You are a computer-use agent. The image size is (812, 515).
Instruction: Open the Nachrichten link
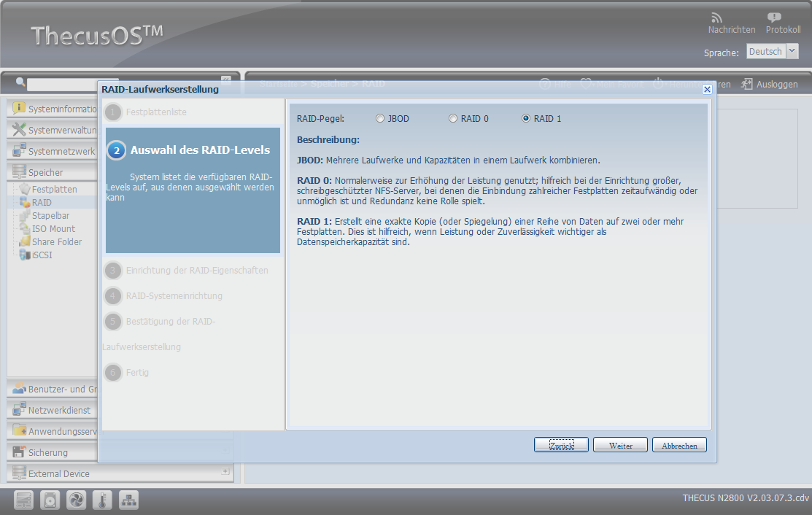click(732, 29)
